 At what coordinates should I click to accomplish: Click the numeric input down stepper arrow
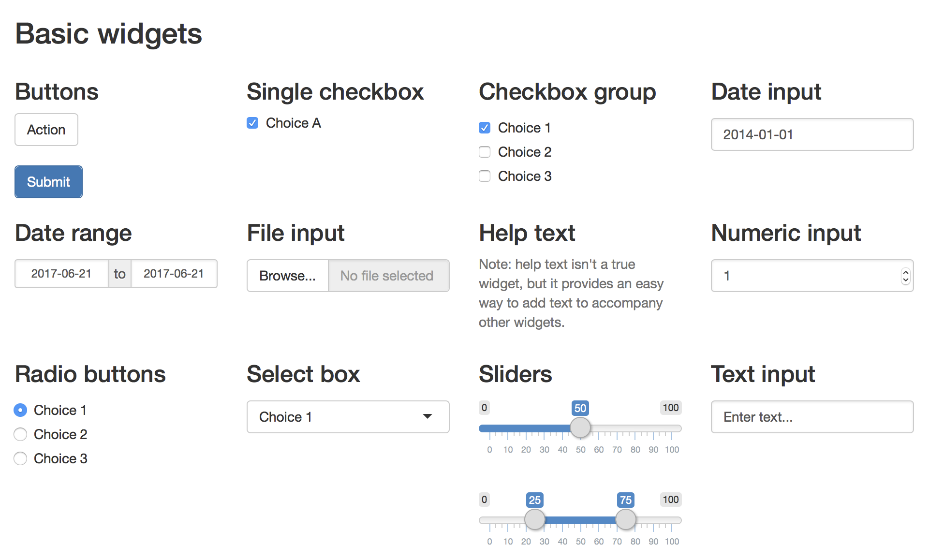pyautogui.click(x=905, y=280)
